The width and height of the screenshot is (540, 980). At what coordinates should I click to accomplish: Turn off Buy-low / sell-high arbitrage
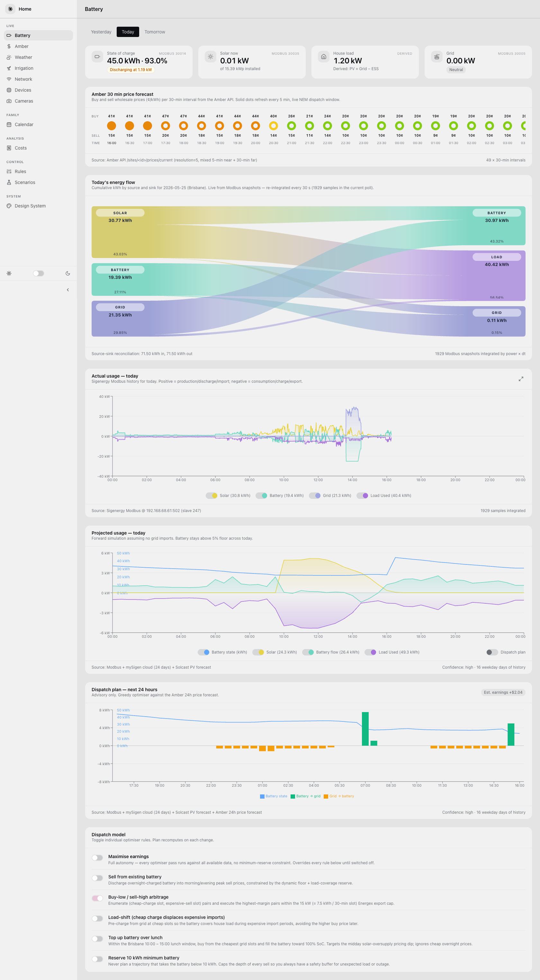point(97,898)
